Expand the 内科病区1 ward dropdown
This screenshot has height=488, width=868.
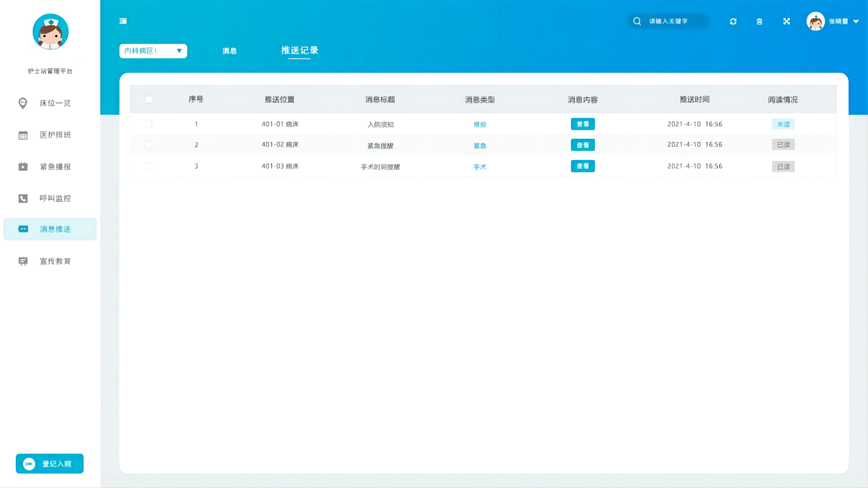point(153,51)
